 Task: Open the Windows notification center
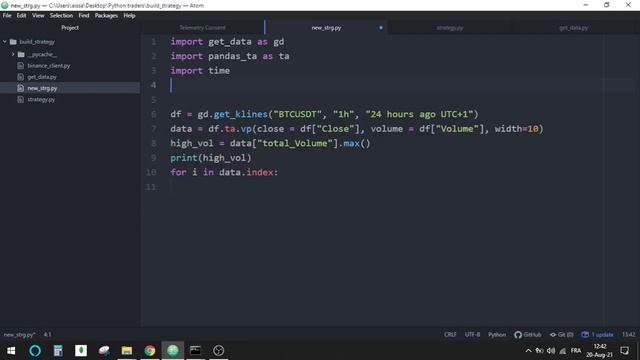coord(624,351)
